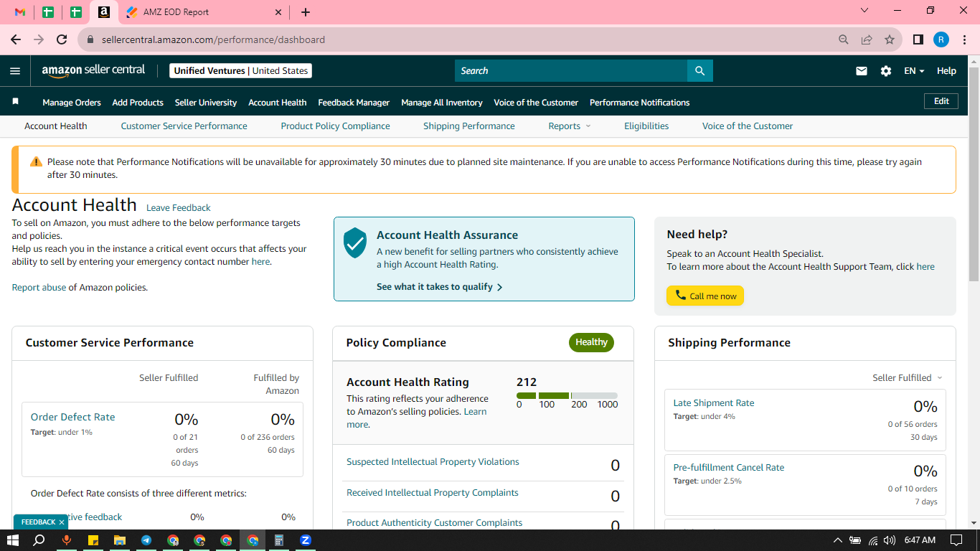The height and width of the screenshot is (551, 980).
Task: Select the Eligibilities tab
Action: pyautogui.click(x=646, y=126)
